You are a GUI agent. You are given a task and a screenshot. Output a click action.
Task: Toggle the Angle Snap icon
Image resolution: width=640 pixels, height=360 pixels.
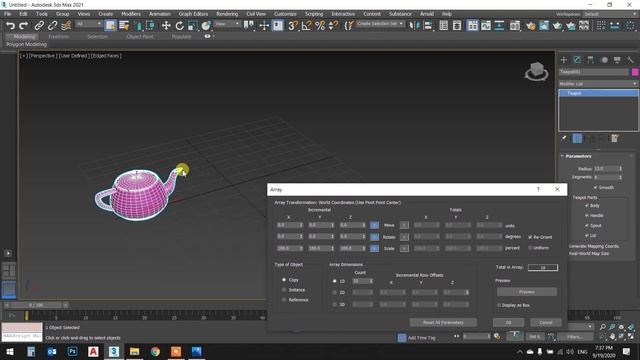coord(306,26)
